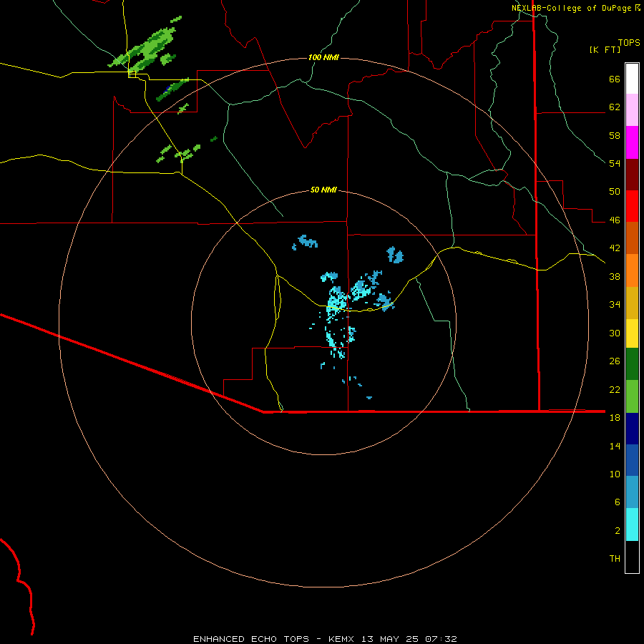Viewport: 644px width, 644px height.
Task: Select the legend value 2
Action: pos(618,531)
